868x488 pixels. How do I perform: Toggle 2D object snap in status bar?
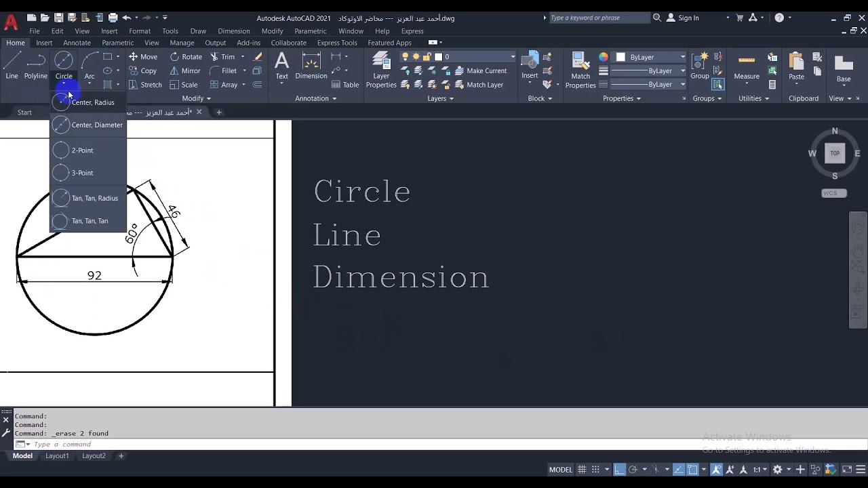coord(692,470)
